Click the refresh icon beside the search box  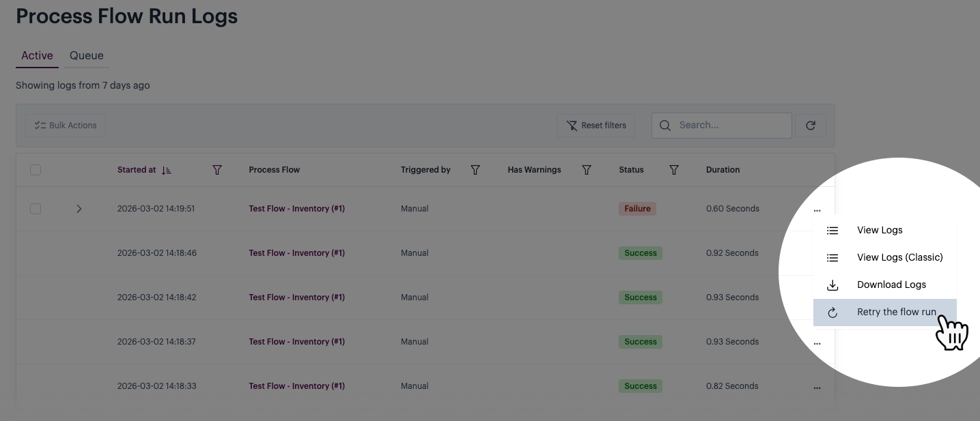(x=810, y=126)
